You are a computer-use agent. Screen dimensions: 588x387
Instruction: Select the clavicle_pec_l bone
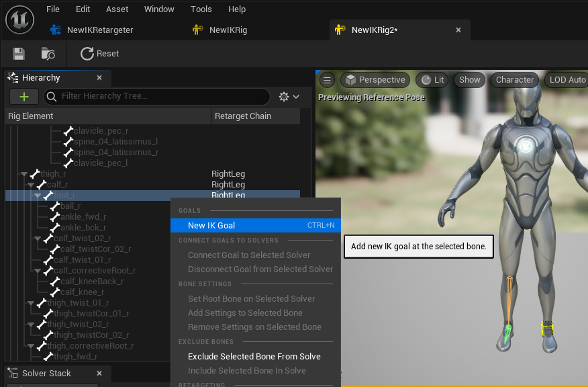click(101, 163)
